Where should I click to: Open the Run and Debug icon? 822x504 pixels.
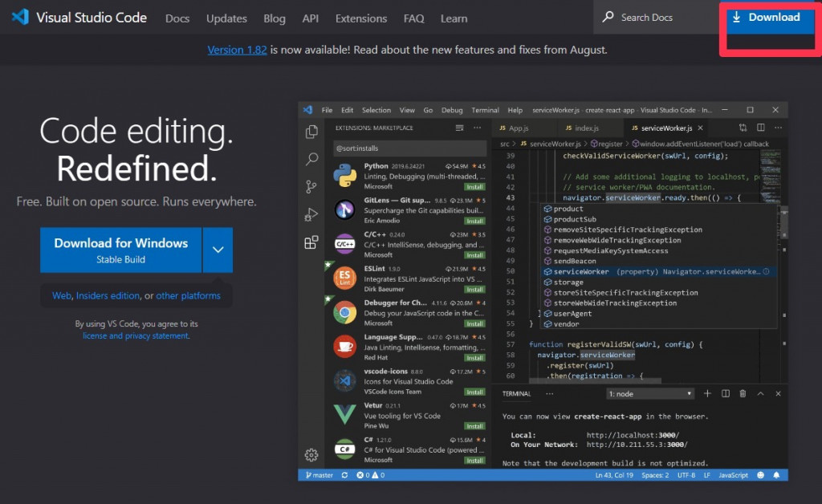[311, 214]
